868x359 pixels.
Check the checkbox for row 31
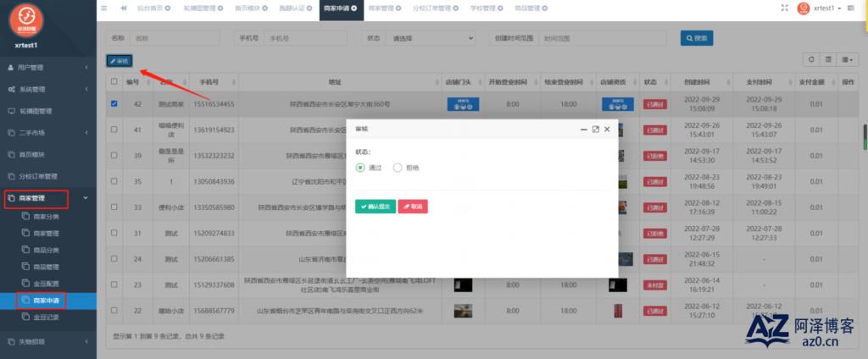(x=114, y=233)
